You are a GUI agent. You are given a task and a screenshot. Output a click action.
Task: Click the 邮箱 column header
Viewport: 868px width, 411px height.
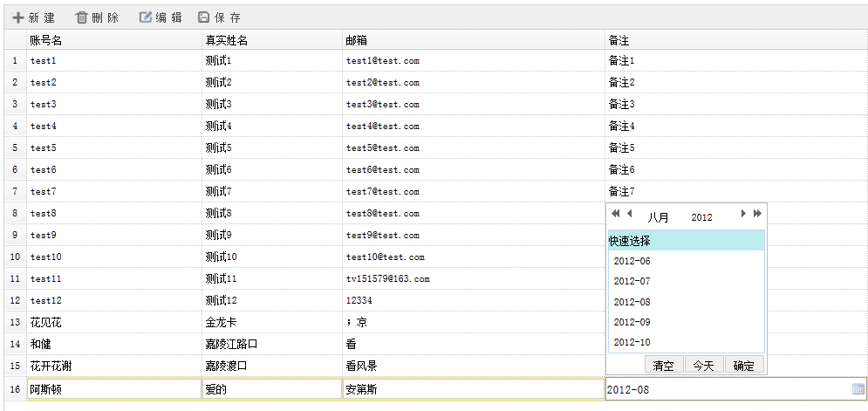[474, 40]
